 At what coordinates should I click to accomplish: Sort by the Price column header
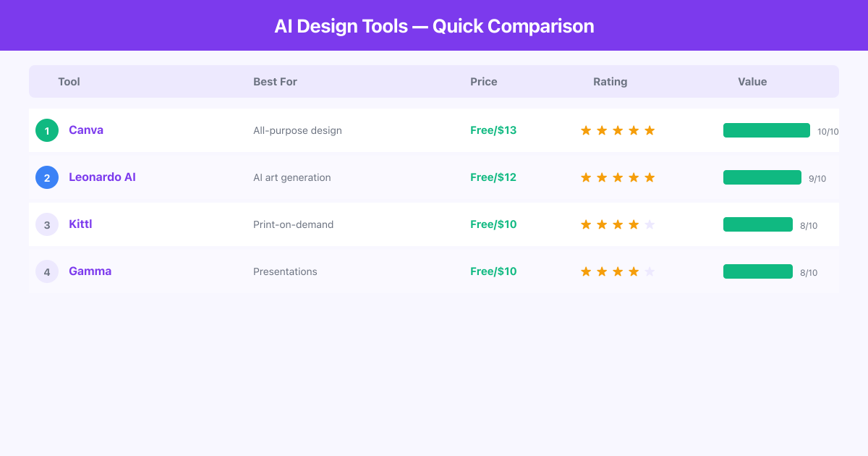pos(483,82)
